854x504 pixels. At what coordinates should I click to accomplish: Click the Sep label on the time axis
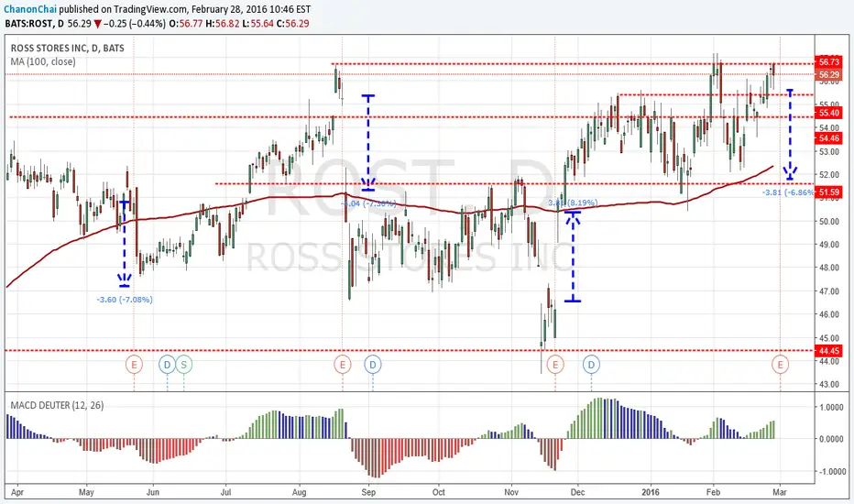[x=368, y=492]
